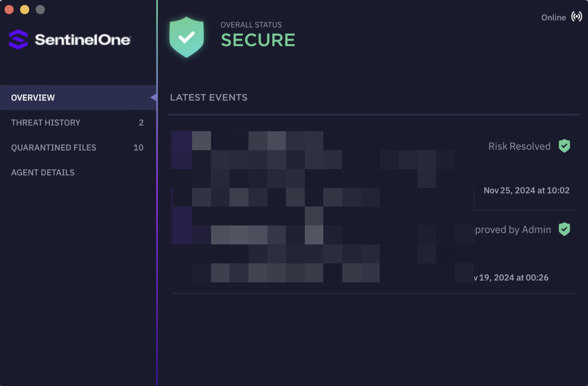Click the greyed-out zoom window button
Image resolution: width=588 pixels, height=386 pixels.
[40, 9]
